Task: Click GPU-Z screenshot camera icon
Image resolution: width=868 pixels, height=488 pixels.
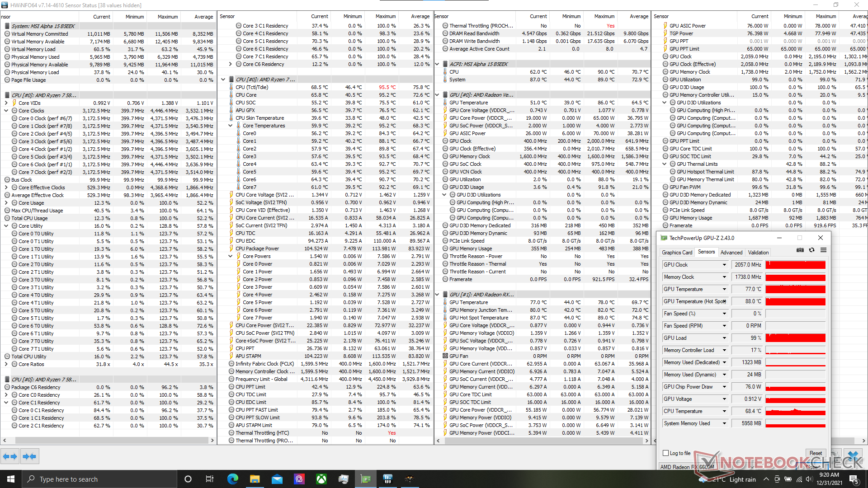Action: click(x=800, y=250)
